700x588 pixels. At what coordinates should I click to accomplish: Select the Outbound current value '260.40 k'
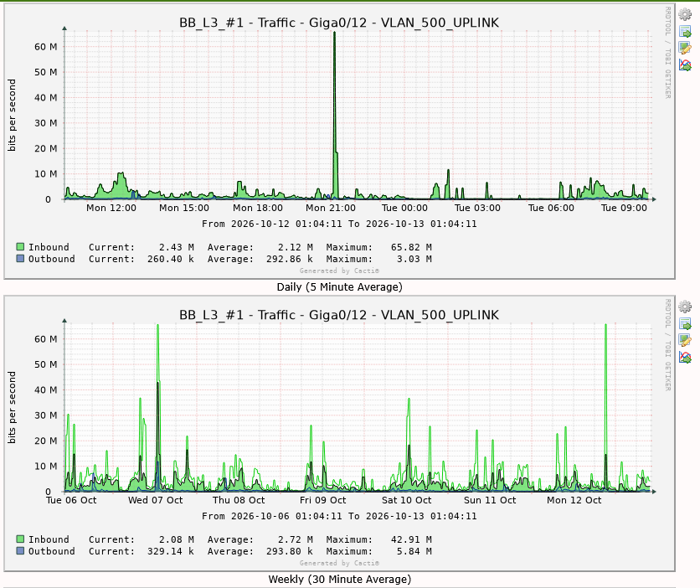171,259
